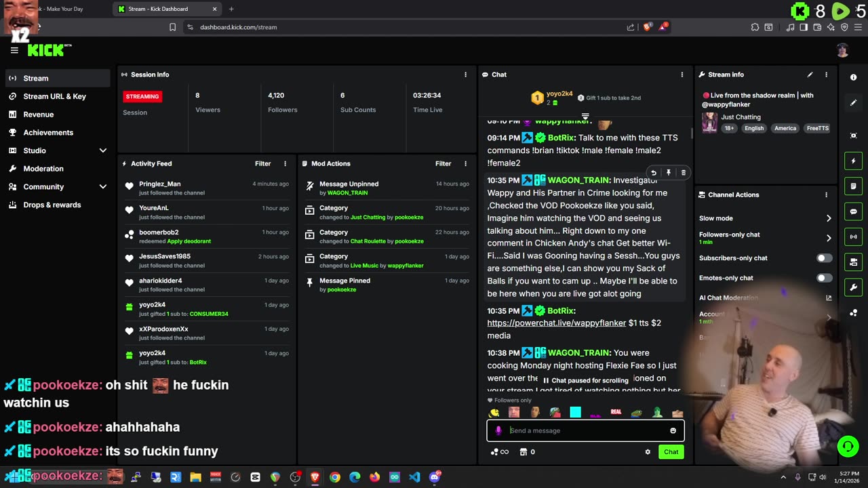Click the lightning bolt icon in right toolbar
The width and height of the screenshot is (868, 488).
[853, 161]
